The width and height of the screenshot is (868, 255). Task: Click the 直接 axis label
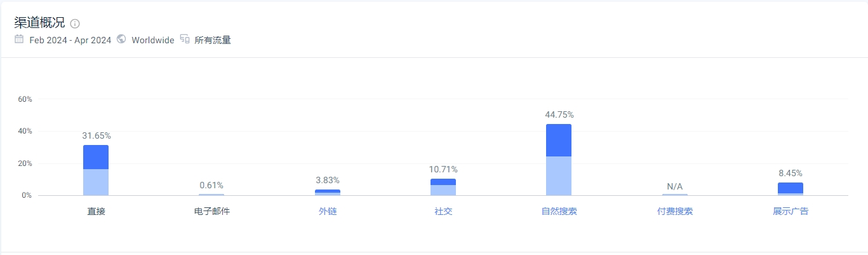(96, 211)
